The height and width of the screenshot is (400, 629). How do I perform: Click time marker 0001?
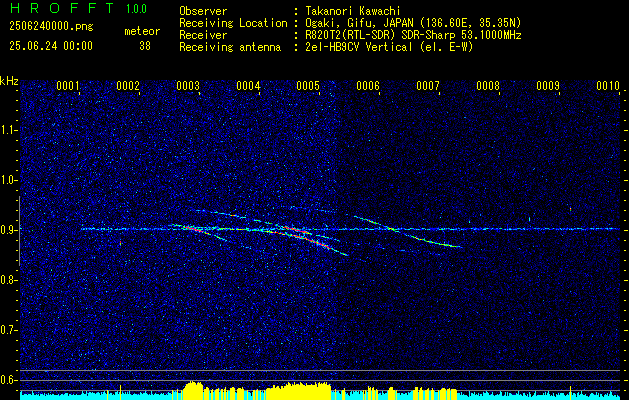coord(68,86)
